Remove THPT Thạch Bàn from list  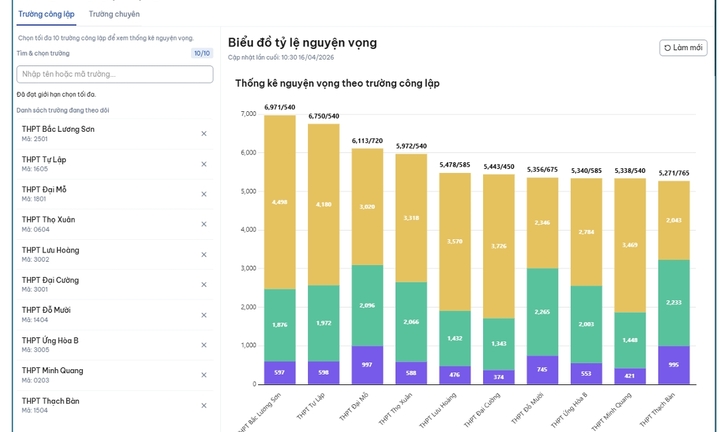point(204,405)
